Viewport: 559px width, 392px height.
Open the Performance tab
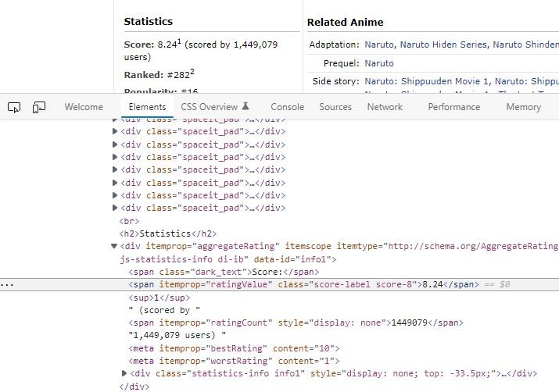point(453,107)
